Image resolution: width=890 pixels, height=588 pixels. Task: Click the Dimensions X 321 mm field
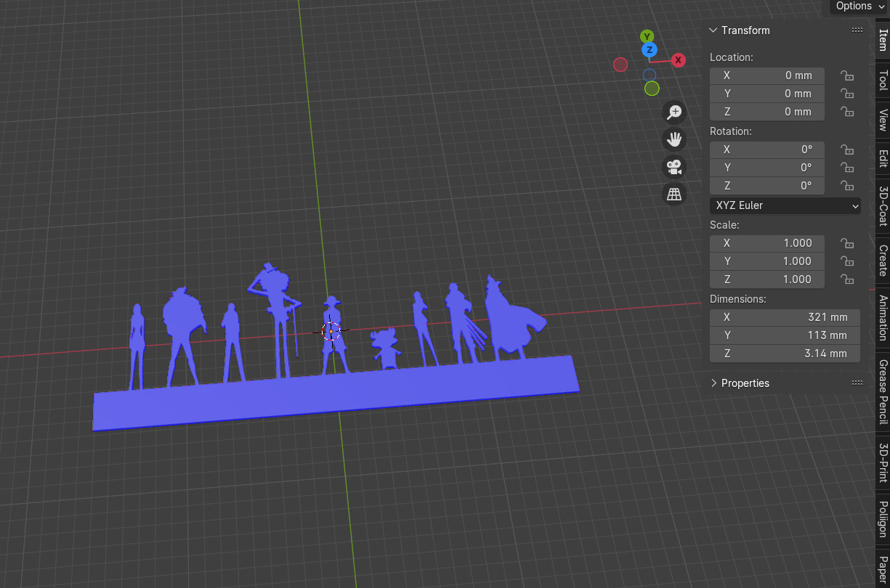pyautogui.click(x=785, y=317)
